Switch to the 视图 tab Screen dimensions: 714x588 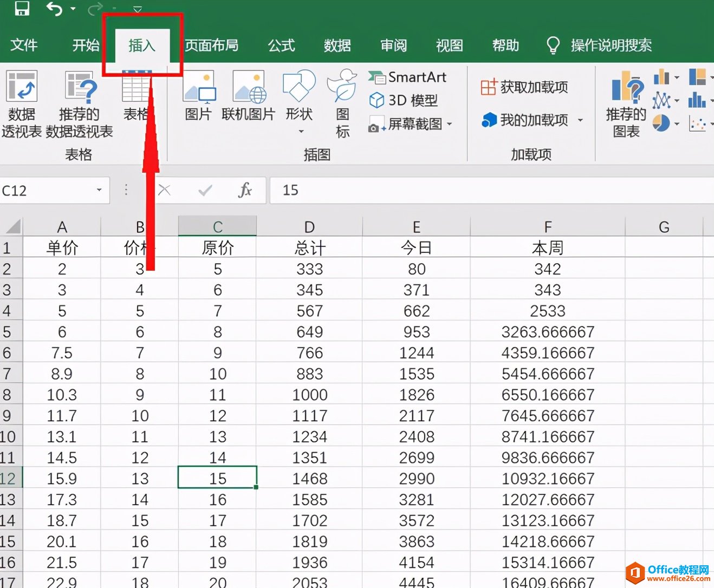[450, 45]
